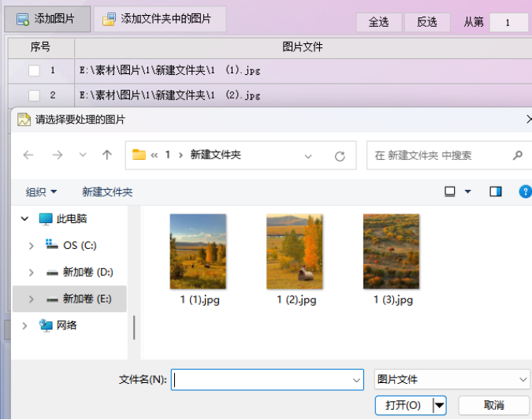
Task: Check the checkbox for row 1
Action: coord(34,71)
